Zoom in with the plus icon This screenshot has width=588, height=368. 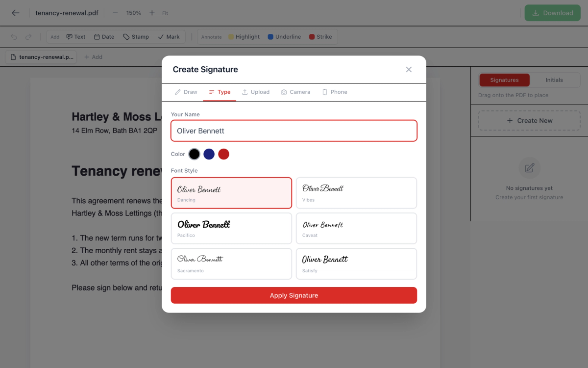152,13
